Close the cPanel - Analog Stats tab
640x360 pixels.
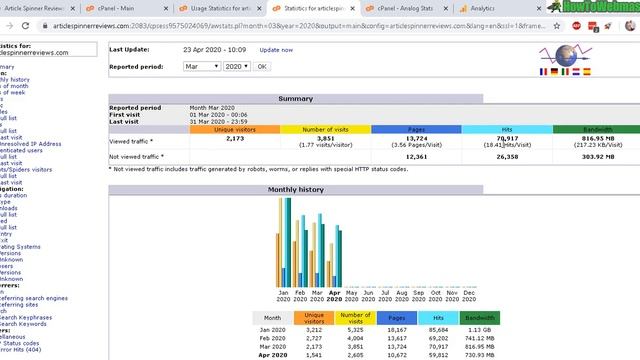coord(446,8)
